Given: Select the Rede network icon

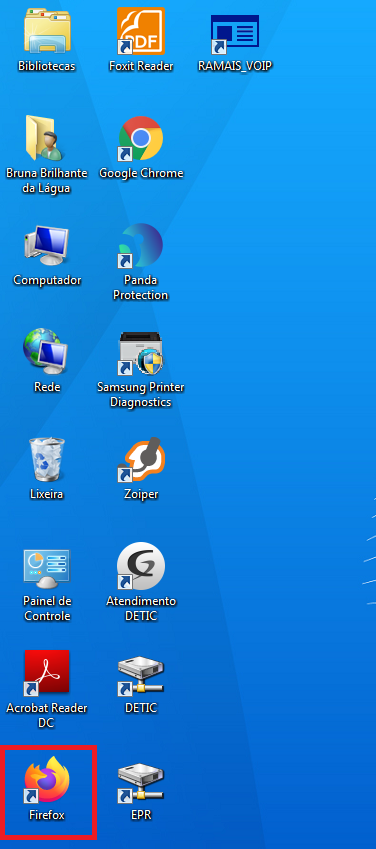Looking at the screenshot, I should pyautogui.click(x=46, y=352).
